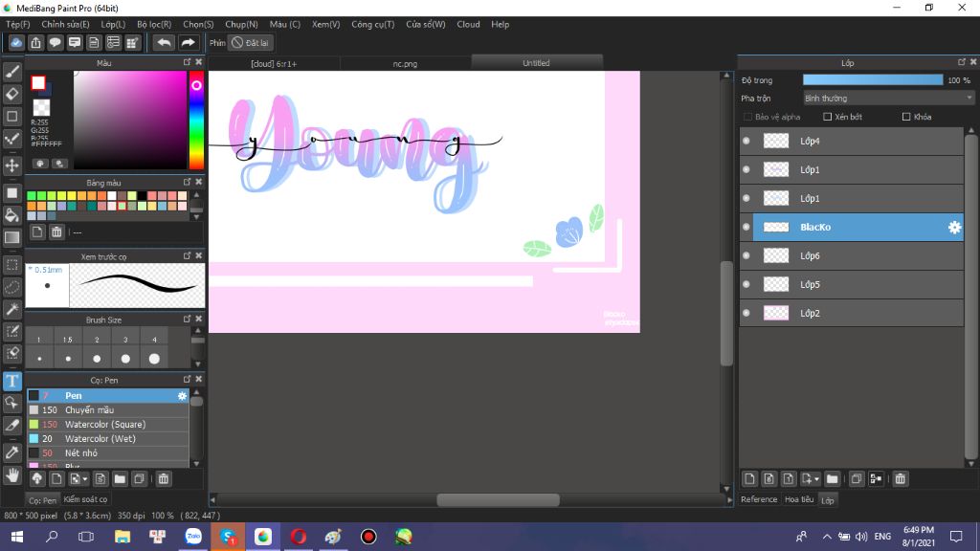
Task: Select the Hand pan tool
Action: [12, 474]
